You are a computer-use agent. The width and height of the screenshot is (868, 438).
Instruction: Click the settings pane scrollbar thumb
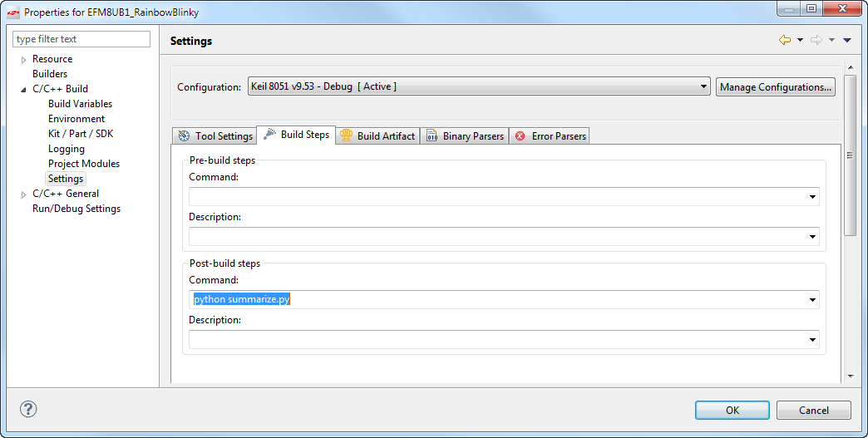coord(851,156)
